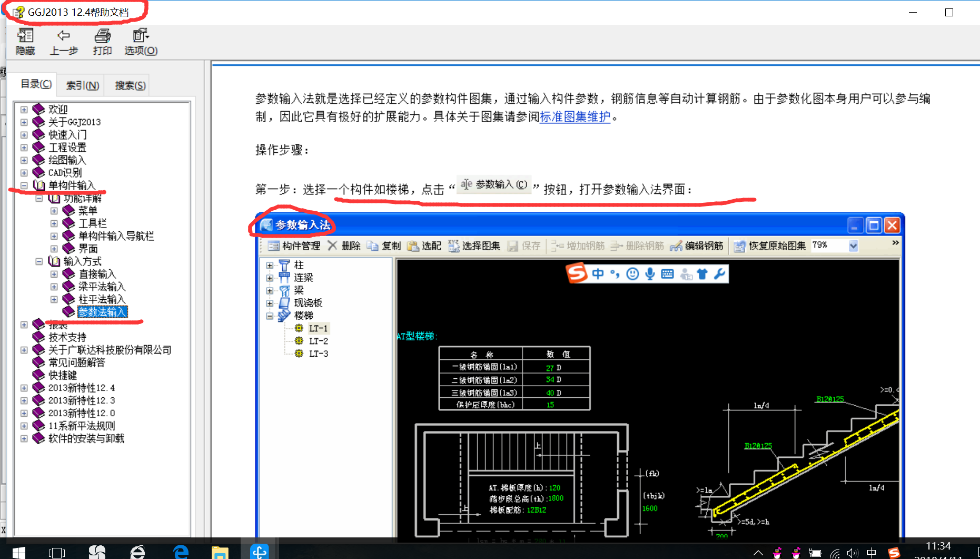Click 选配 in the 参数输入法 toolbar
This screenshot has width=980, height=559.
tap(424, 246)
